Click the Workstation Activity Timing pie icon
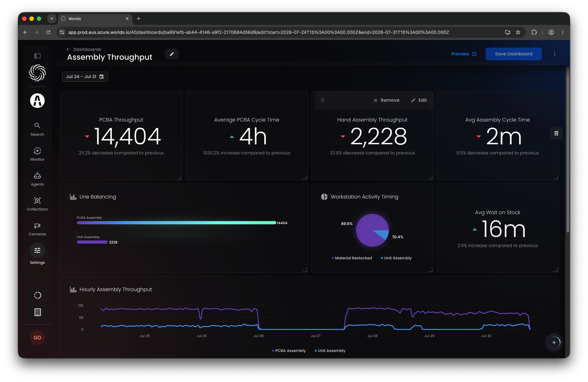 [324, 197]
